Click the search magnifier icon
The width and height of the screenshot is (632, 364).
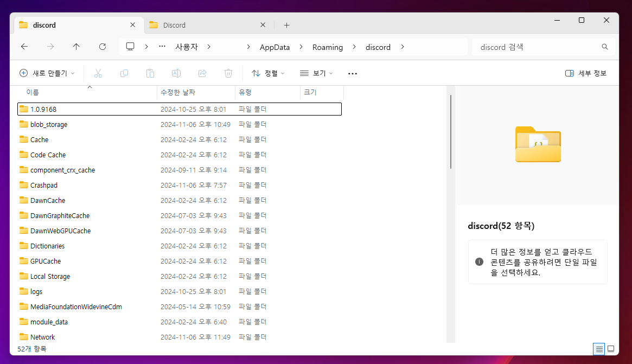604,47
